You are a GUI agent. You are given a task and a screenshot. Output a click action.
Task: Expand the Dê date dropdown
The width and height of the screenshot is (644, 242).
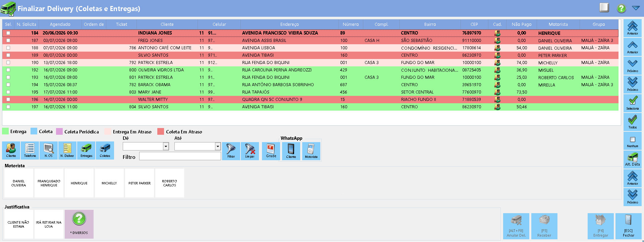[x=166, y=146]
